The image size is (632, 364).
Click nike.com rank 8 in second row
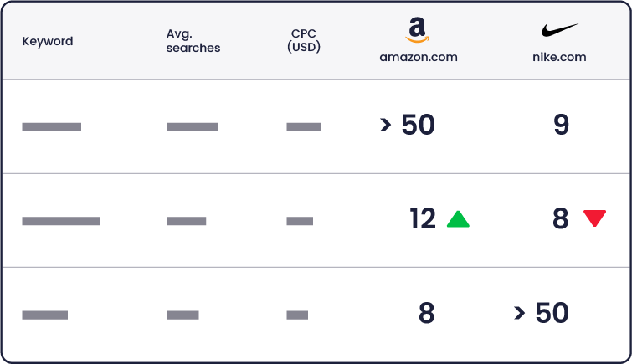click(560, 219)
